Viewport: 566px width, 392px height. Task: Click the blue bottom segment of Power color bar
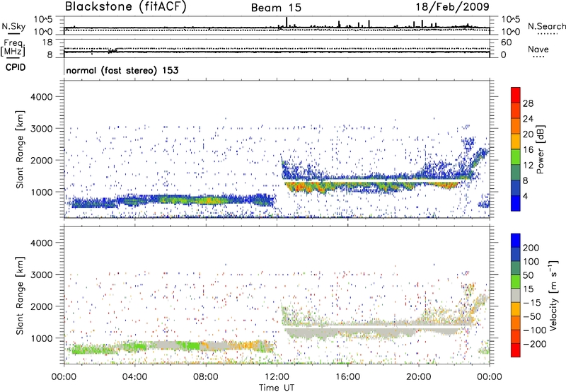[x=516, y=203]
